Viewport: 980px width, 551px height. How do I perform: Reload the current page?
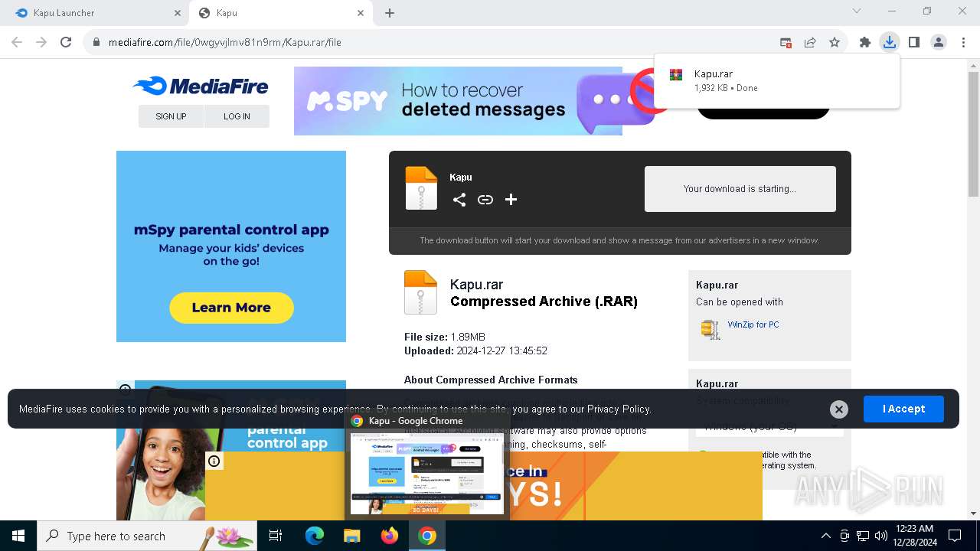(66, 43)
